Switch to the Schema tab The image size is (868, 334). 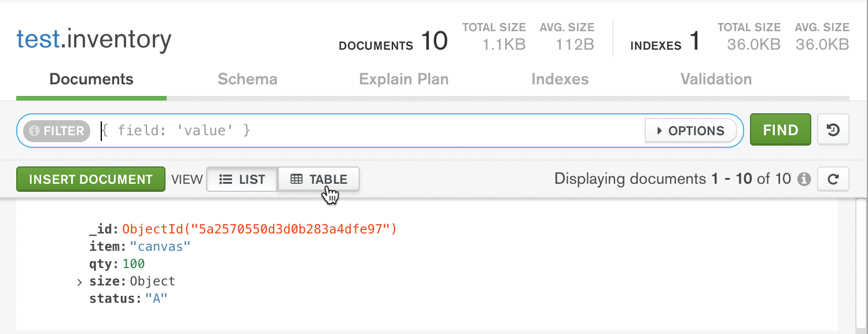247,79
